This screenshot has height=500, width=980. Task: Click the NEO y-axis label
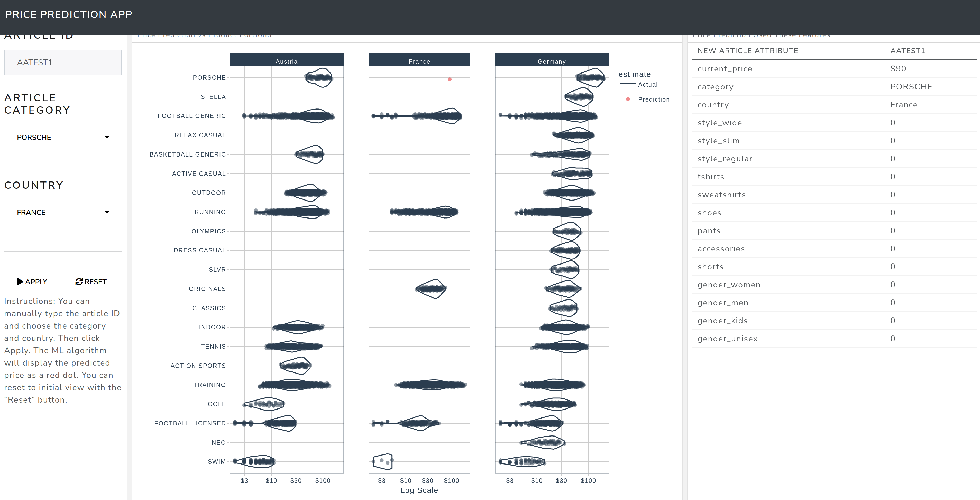click(218, 442)
